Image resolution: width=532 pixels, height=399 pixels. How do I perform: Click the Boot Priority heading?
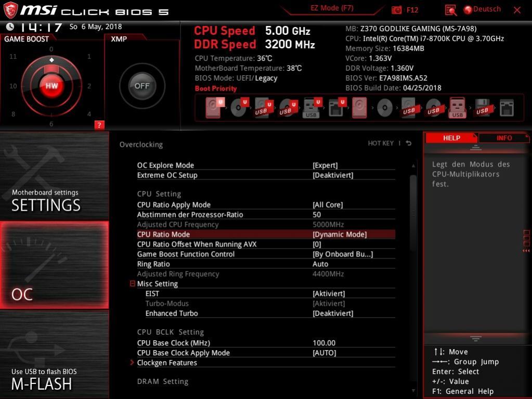pos(216,88)
